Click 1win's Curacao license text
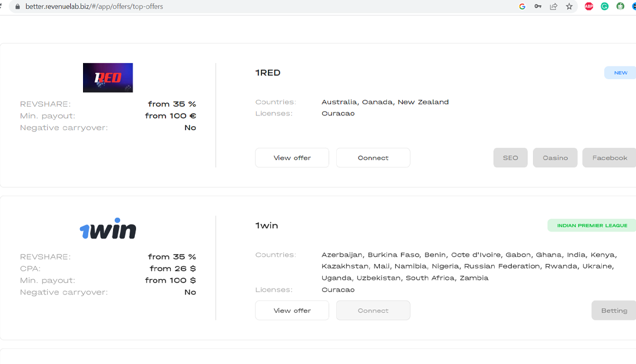636x364 pixels. click(x=338, y=290)
